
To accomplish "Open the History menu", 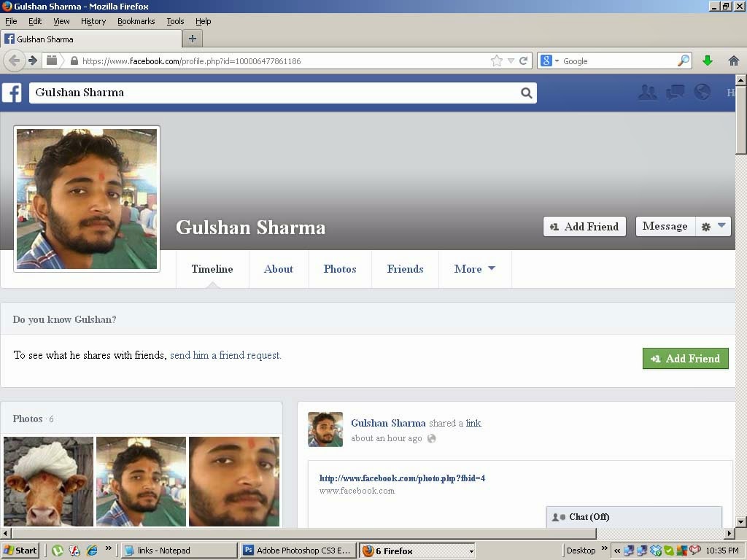I will 93,21.
